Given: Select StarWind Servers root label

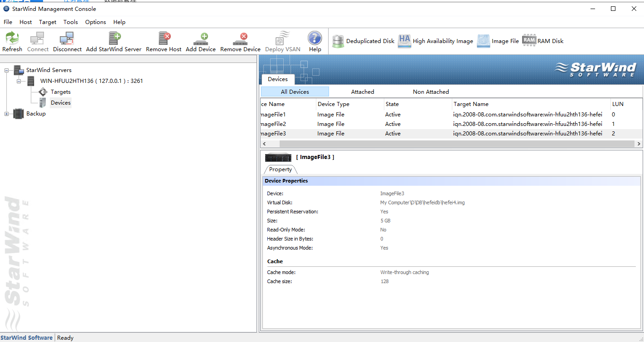Looking at the screenshot, I should [x=49, y=70].
